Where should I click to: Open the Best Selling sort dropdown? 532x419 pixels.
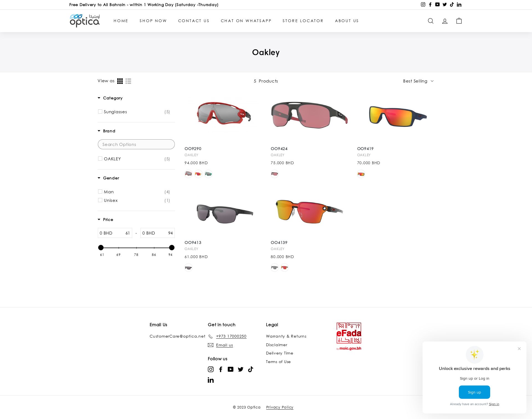click(x=418, y=81)
